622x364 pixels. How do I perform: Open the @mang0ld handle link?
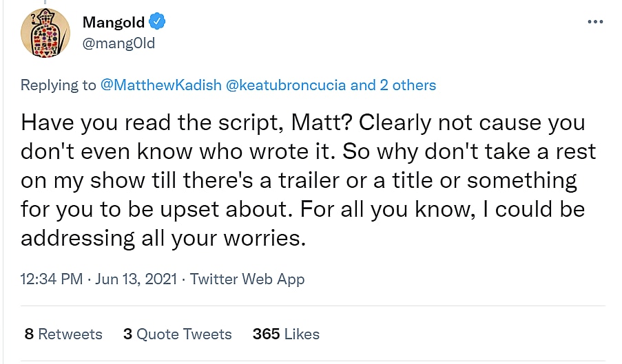click(118, 43)
